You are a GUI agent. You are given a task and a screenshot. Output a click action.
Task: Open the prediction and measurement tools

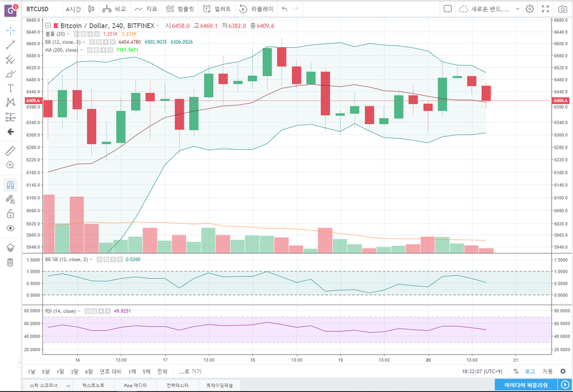tap(10, 117)
